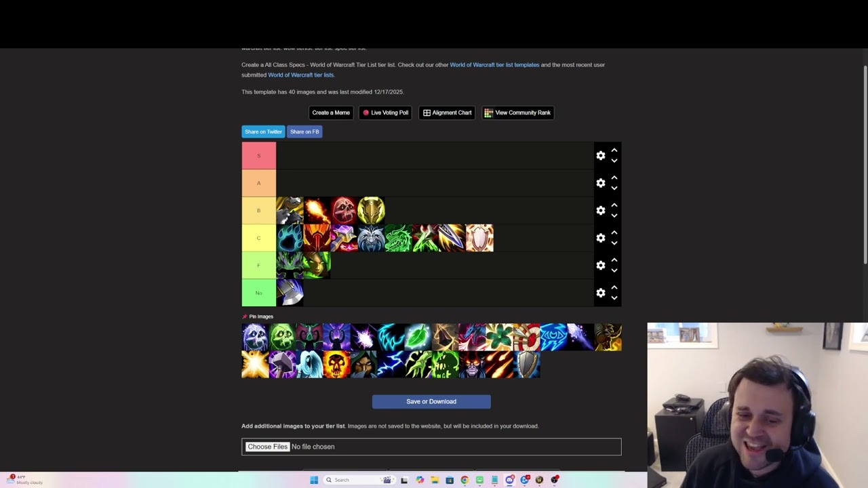Click the white shield icon in C tier
Screen dimensions: 868x488
coord(479,238)
